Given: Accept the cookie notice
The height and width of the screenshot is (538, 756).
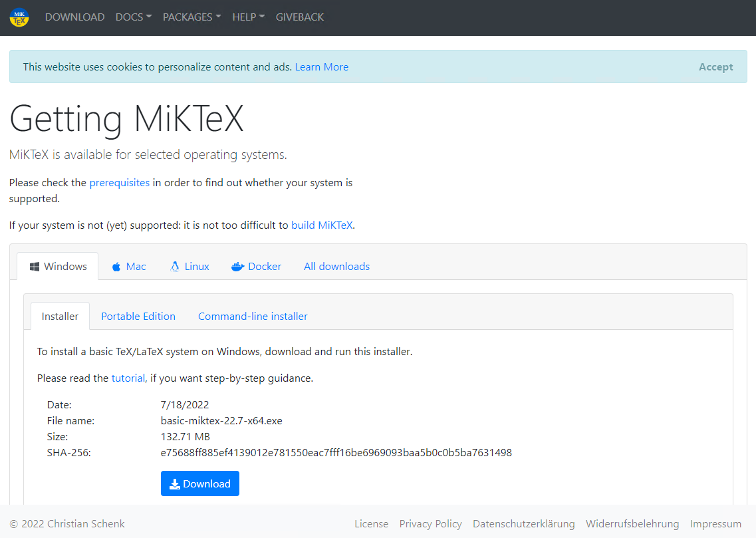Looking at the screenshot, I should (715, 67).
